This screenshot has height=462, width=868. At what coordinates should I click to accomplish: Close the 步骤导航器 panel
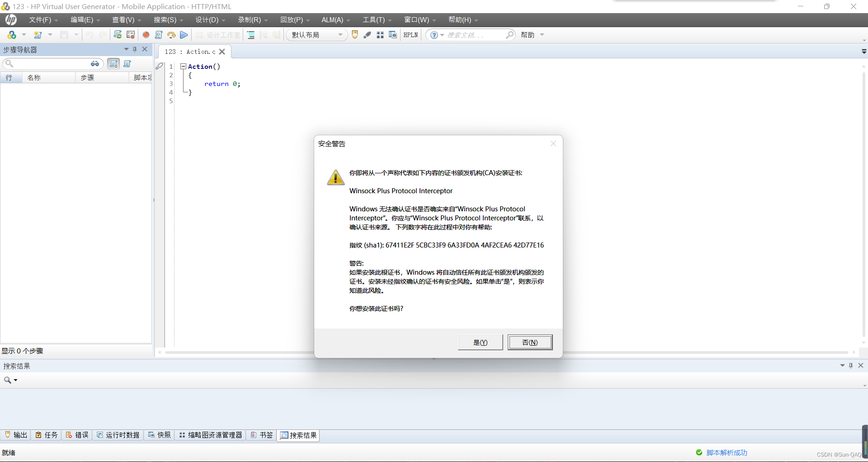point(145,49)
